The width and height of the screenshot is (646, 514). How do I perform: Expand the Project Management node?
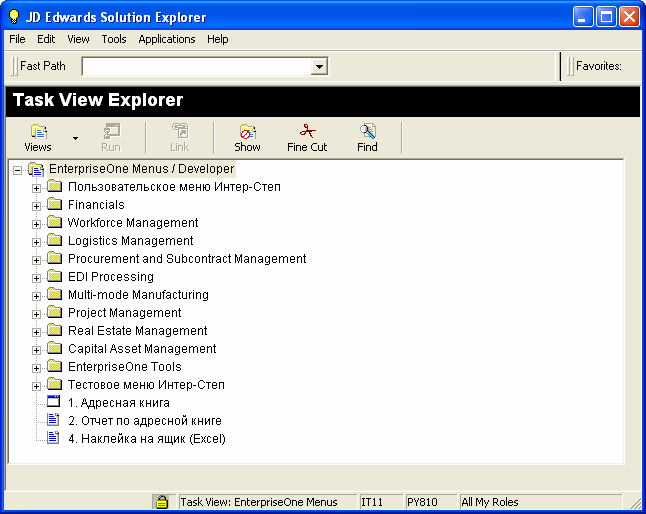(x=36, y=314)
